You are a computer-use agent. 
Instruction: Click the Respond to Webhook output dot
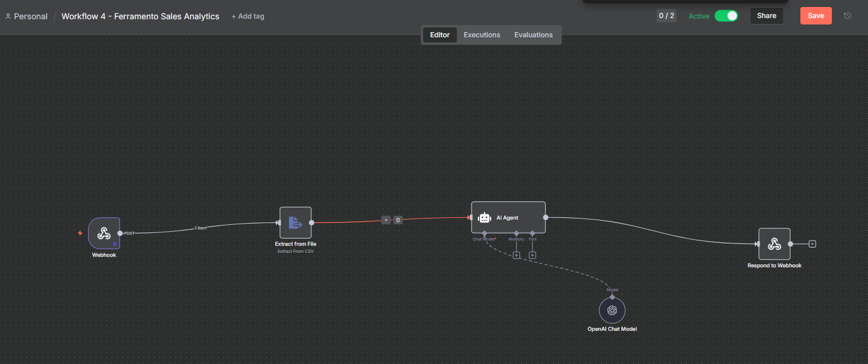790,244
